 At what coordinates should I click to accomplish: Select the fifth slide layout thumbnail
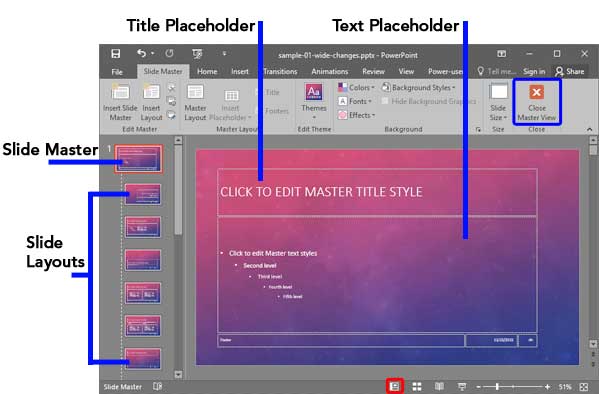tap(142, 326)
